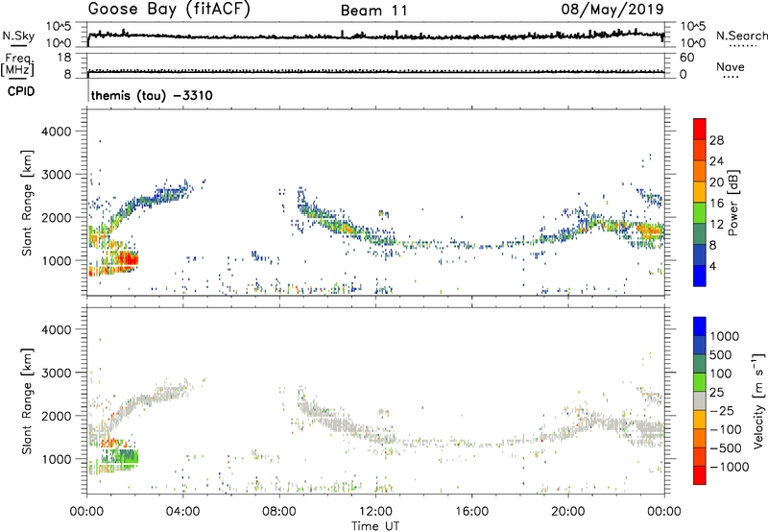Click the "60" Nave axis label
The image size is (768, 532).
pos(686,58)
